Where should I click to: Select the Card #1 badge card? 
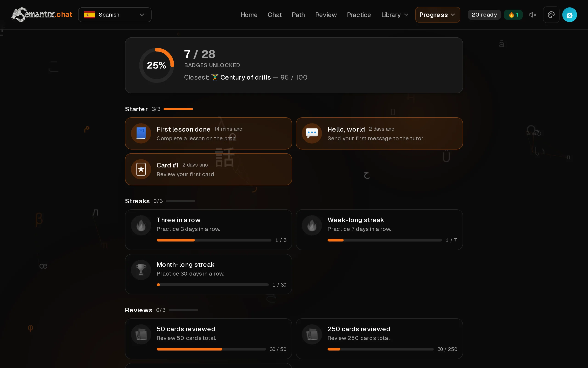(x=209, y=169)
